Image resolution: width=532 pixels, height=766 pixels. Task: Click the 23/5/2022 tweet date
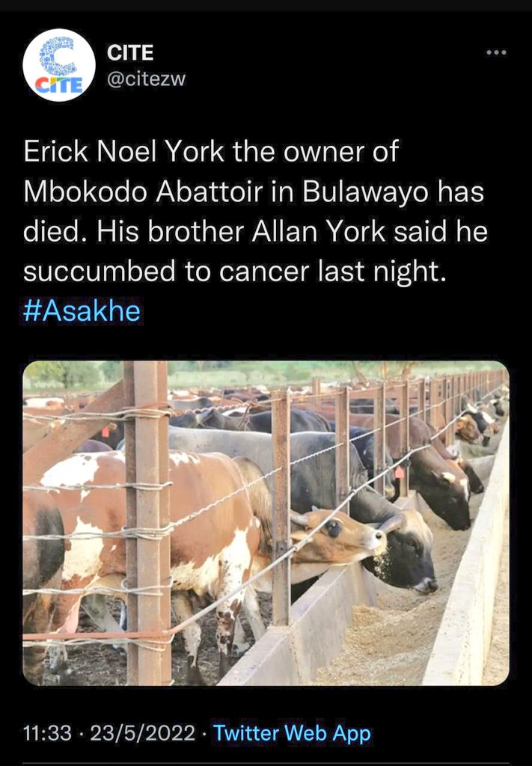pos(142,733)
